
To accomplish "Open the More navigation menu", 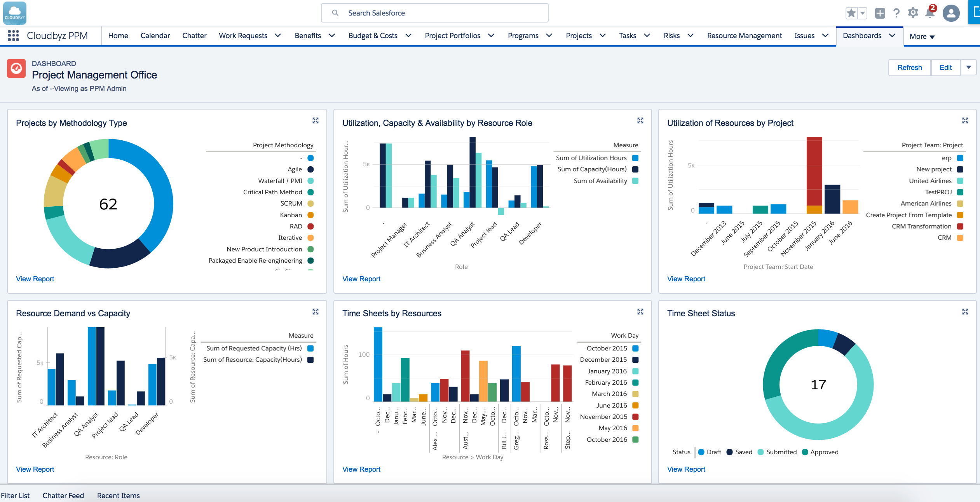I will tap(922, 37).
